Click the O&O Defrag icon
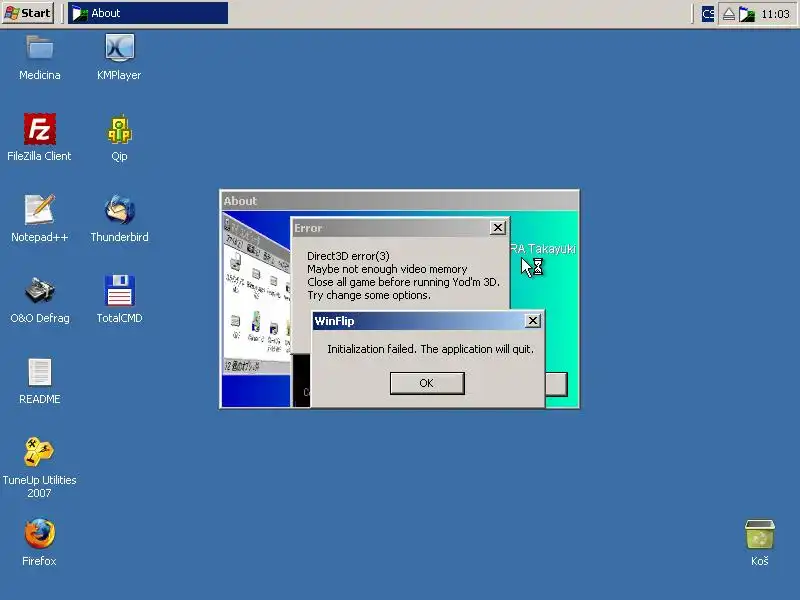Viewport: 800px width, 600px height. (40, 291)
